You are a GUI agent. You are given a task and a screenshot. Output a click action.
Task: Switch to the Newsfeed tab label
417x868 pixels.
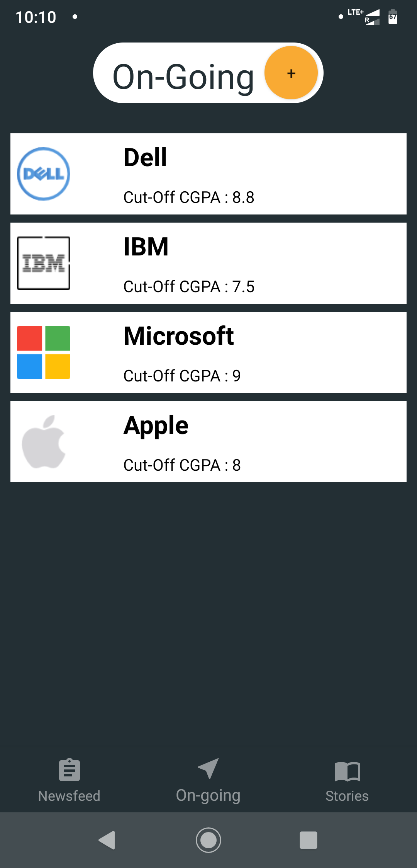pyautogui.click(x=69, y=796)
